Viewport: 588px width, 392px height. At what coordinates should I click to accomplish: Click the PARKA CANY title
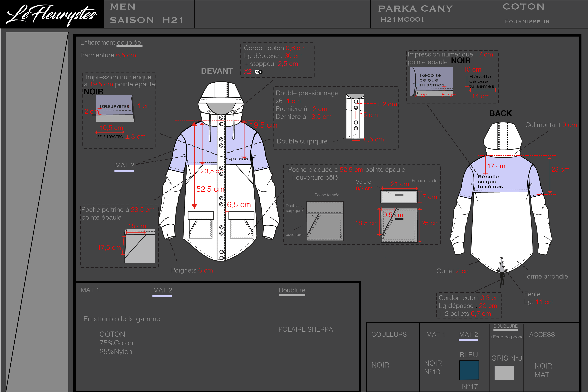click(x=415, y=9)
